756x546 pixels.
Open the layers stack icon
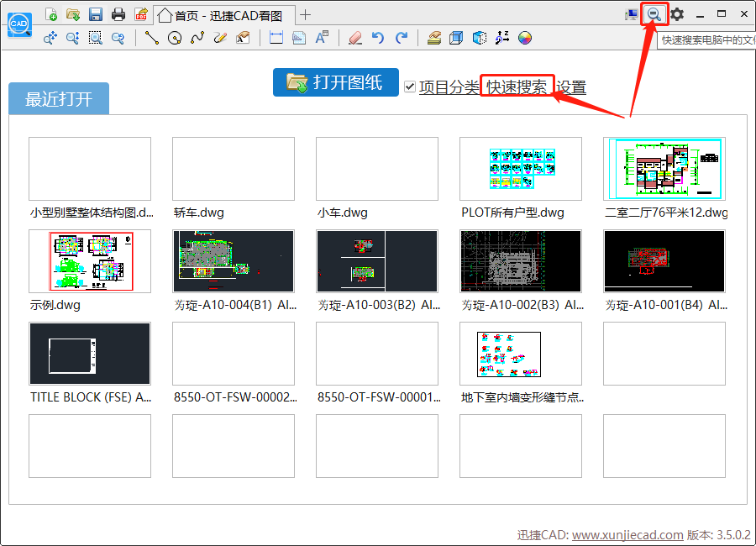[x=434, y=38]
